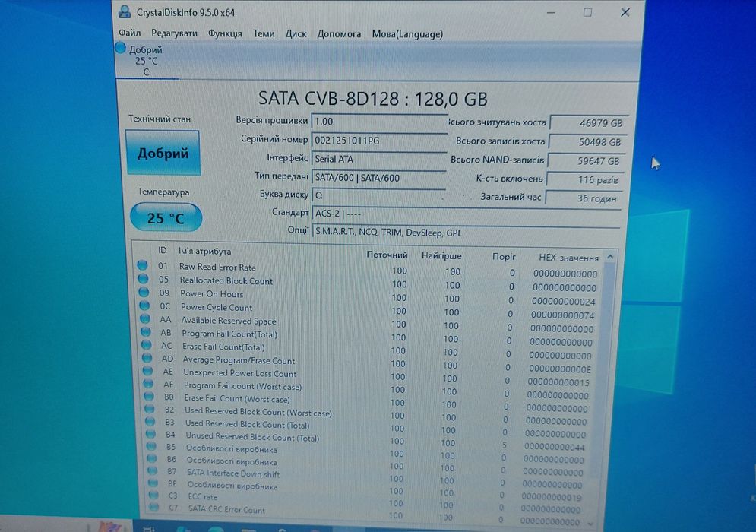Click the Найгірше column header

441,255
